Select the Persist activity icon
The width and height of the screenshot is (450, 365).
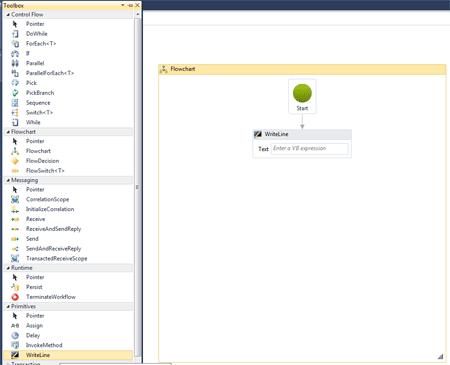pyautogui.click(x=15, y=287)
